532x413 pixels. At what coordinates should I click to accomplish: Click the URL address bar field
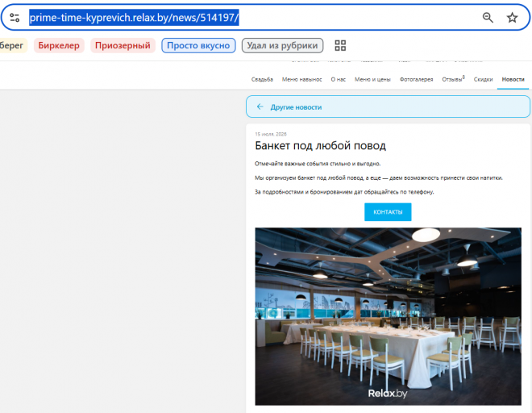251,17
